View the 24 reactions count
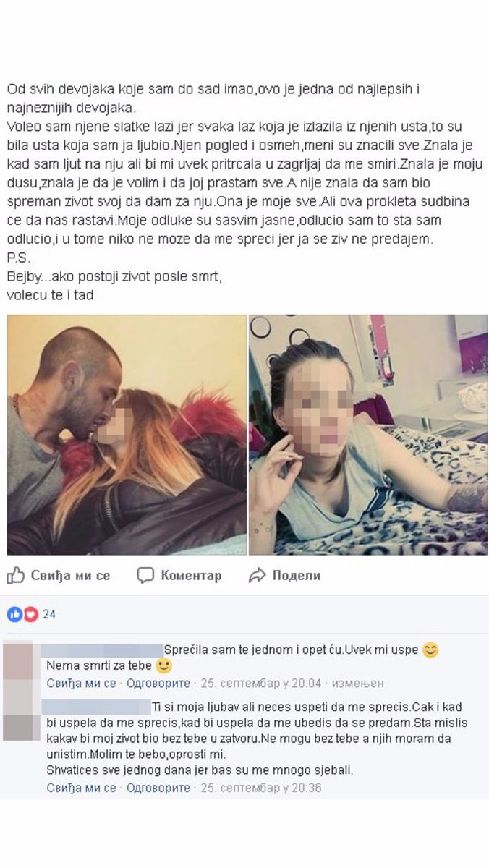This screenshot has height=868, width=489. pyautogui.click(x=49, y=615)
